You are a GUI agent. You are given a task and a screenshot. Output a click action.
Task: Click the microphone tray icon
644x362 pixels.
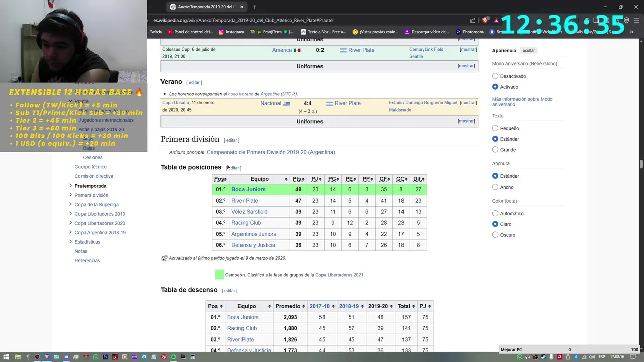pyautogui.click(x=552, y=357)
